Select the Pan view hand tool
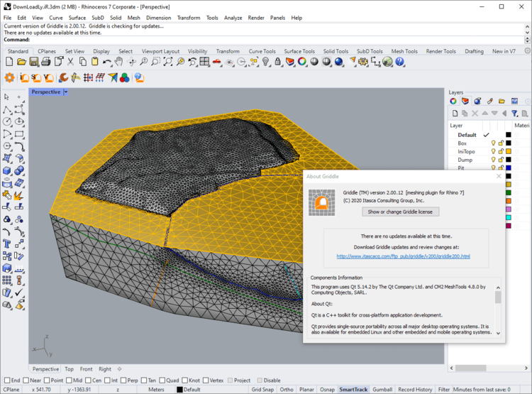Screen dimensions: 532x394 pyautogui.click(x=119, y=62)
